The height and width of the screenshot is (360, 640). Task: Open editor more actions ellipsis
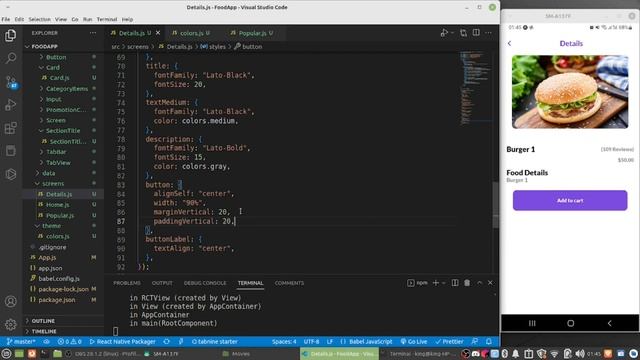tap(489, 33)
